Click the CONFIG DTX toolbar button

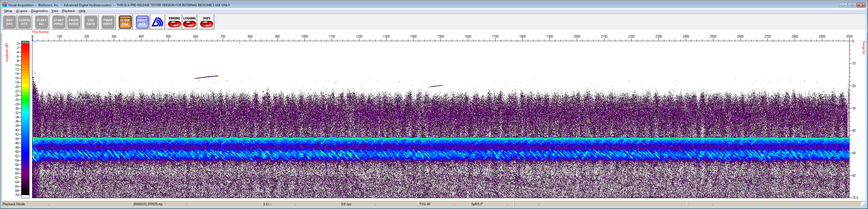[24, 22]
